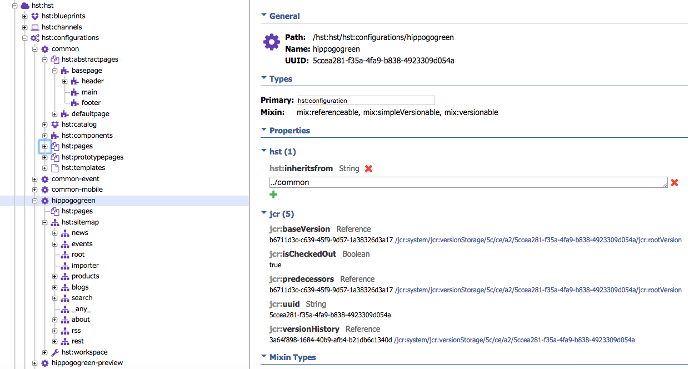699x369 pixels.
Task: Click the hst:channels laptop icon
Action: coord(35,27)
